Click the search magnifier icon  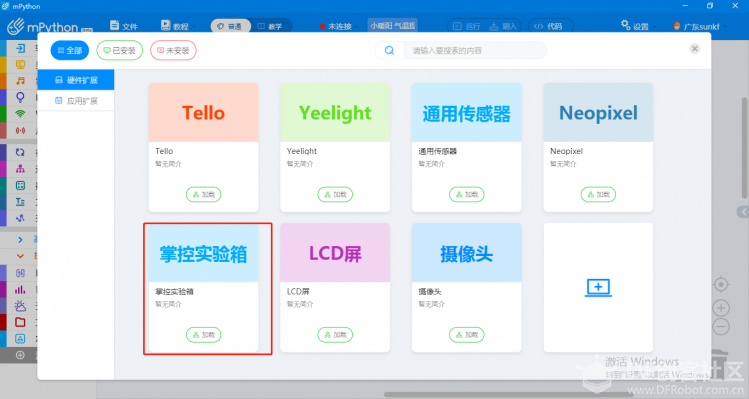[x=389, y=50]
